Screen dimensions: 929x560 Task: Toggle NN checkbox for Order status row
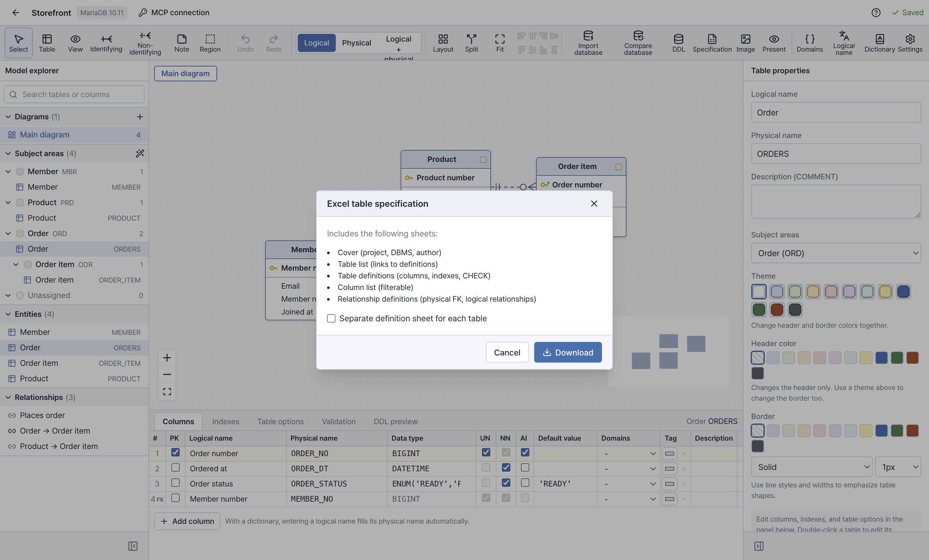506,482
